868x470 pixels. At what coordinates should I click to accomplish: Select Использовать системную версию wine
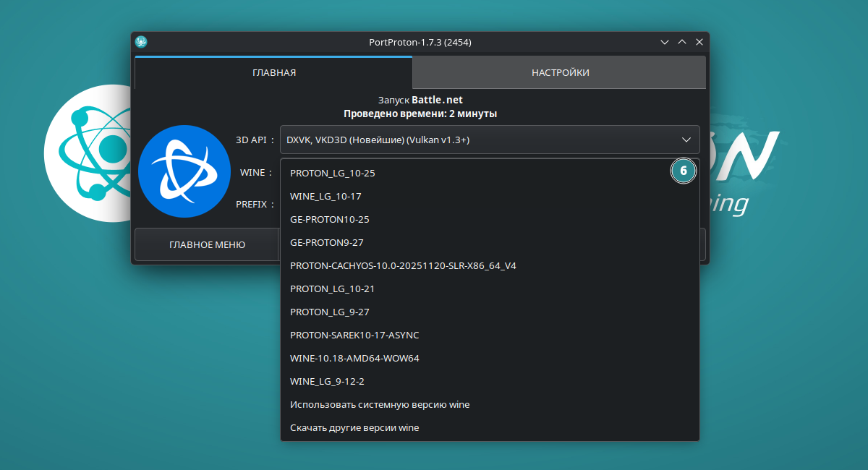[380, 405]
